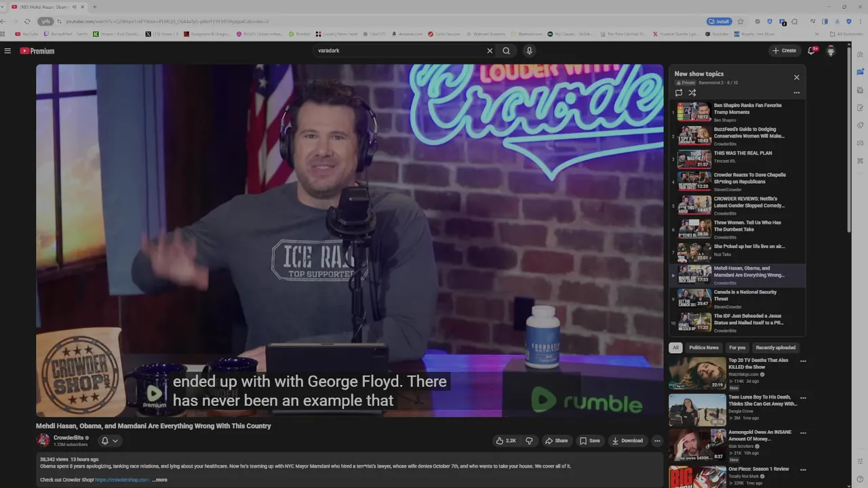Open Amazon.com bookmark
The height and width of the screenshot is (488, 868).
click(x=408, y=34)
